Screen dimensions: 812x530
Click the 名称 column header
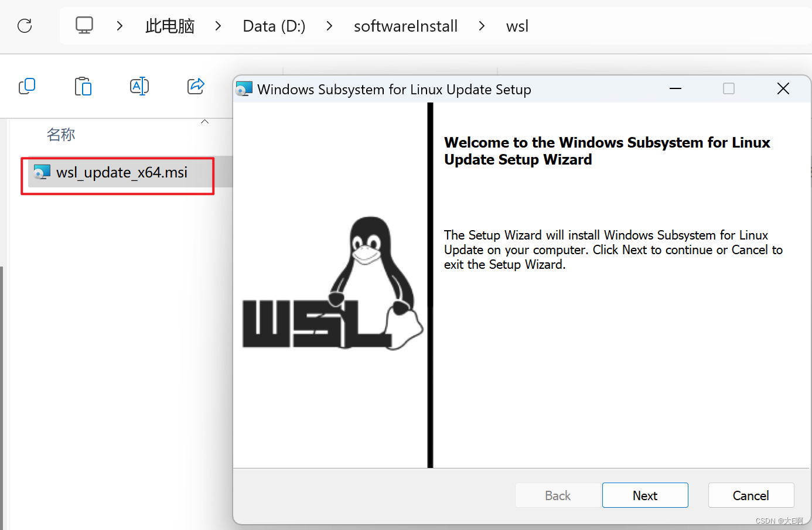point(61,135)
